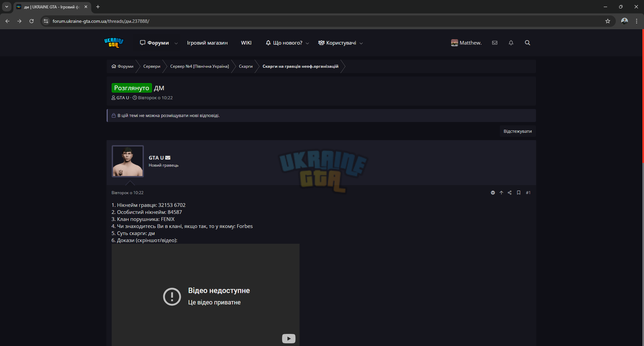The height and width of the screenshot is (346, 644).
Task: Expand the Користувачі dropdown chevron
Action: [x=361, y=43]
